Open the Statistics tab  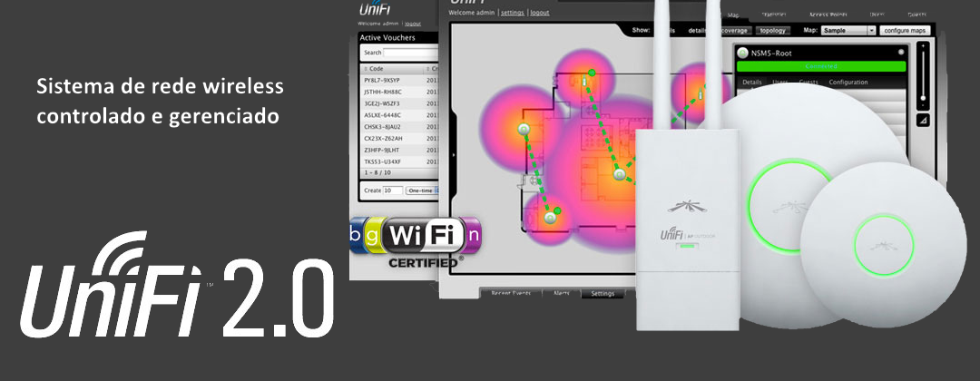coord(774,15)
